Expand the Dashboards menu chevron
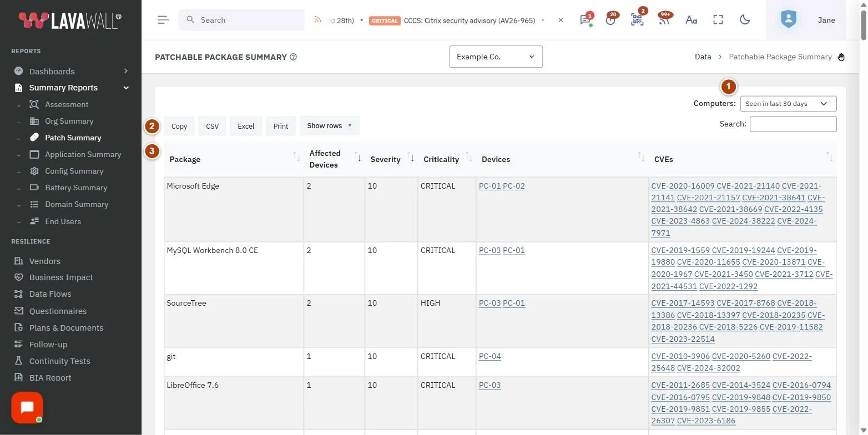 pyautogui.click(x=126, y=71)
